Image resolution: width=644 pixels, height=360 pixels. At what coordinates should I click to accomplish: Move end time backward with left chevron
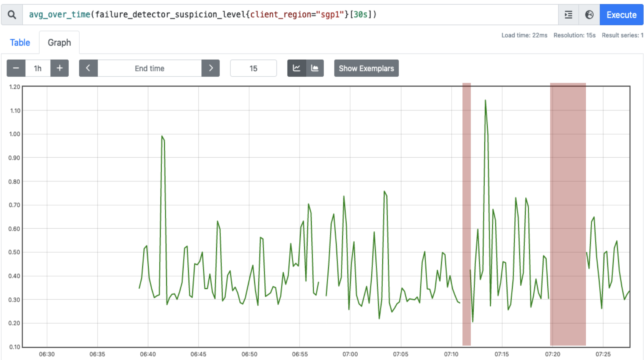[x=88, y=68]
